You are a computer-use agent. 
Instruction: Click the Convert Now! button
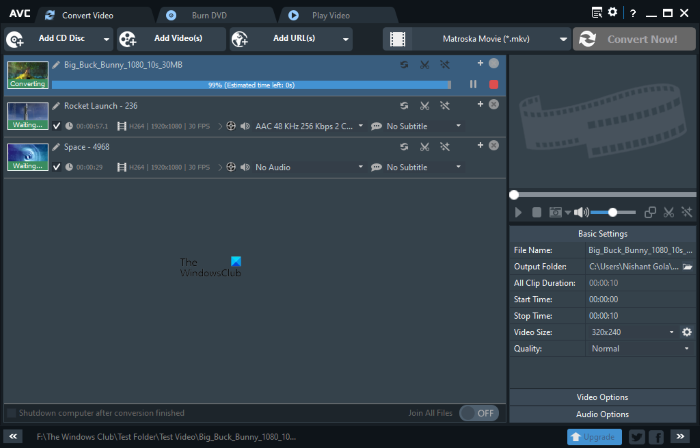coord(634,39)
